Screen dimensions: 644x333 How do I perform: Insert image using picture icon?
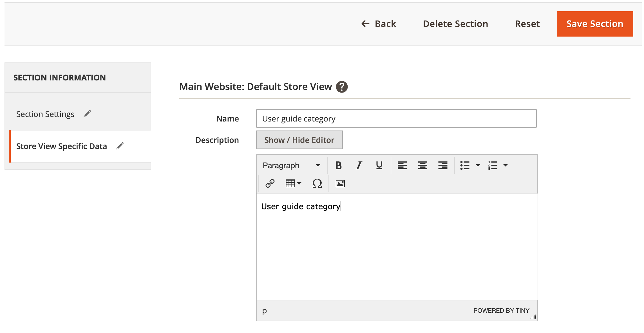coord(340,183)
